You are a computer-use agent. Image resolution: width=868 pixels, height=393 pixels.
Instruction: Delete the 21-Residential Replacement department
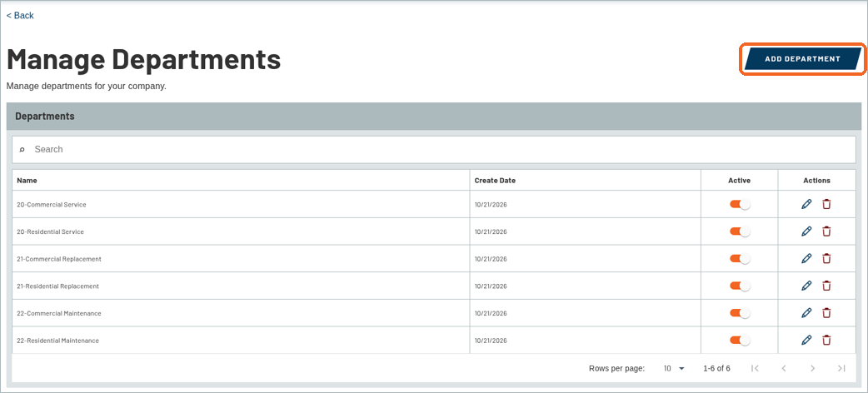tap(826, 286)
